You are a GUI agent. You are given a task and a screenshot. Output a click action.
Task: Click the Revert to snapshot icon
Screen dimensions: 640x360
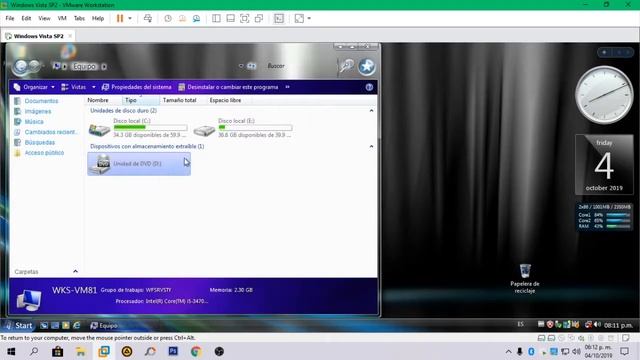coord(182,18)
